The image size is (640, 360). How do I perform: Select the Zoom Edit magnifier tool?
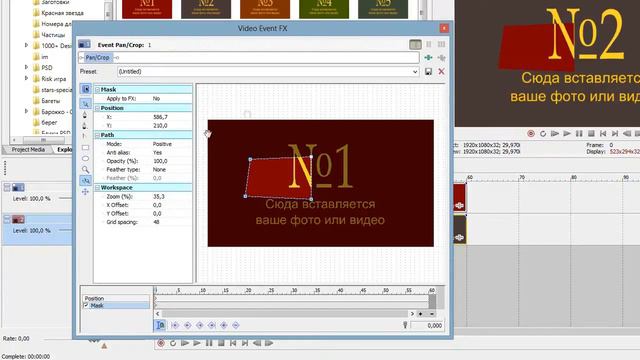pos(85,169)
